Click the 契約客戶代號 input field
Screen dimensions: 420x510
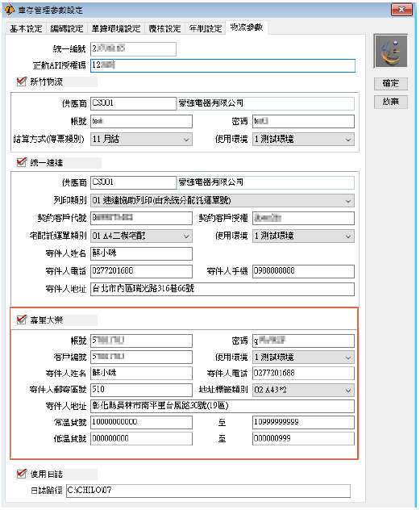point(141,218)
